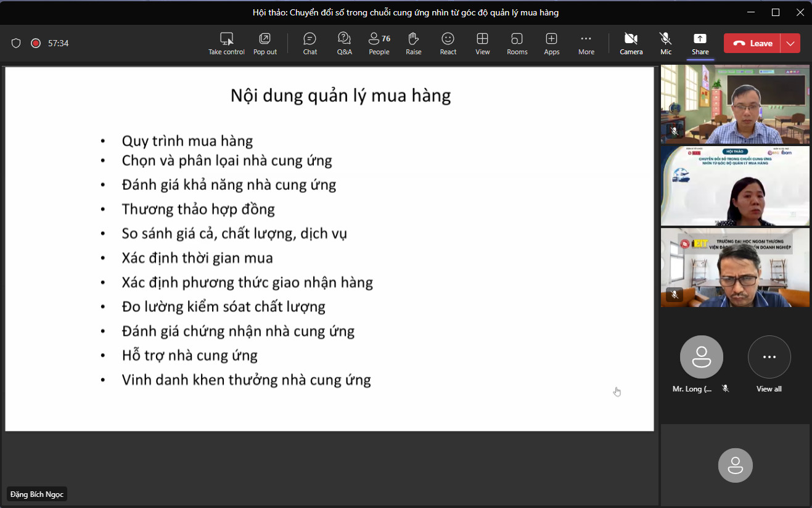Click Mr. Long's muted mic icon
The height and width of the screenshot is (508, 812).
coord(725,388)
